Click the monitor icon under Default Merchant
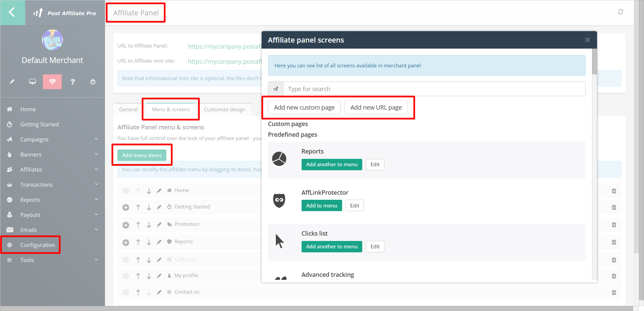 pyautogui.click(x=33, y=81)
